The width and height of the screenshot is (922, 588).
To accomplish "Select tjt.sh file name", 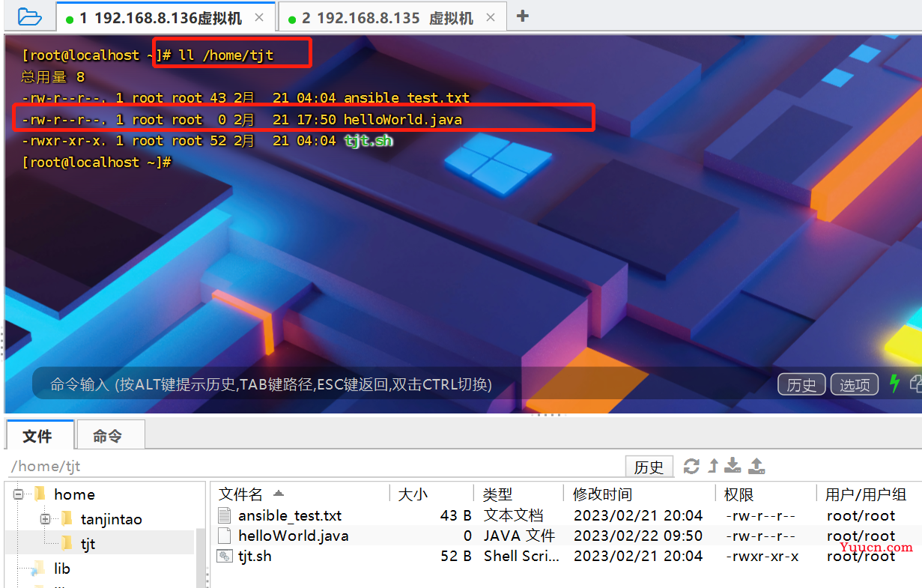I will click(255, 556).
